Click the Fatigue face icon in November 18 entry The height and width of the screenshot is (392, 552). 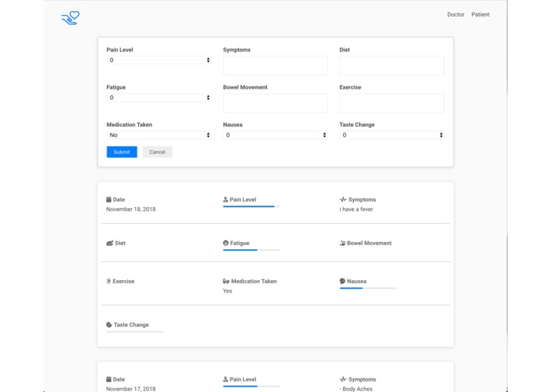[x=226, y=243]
